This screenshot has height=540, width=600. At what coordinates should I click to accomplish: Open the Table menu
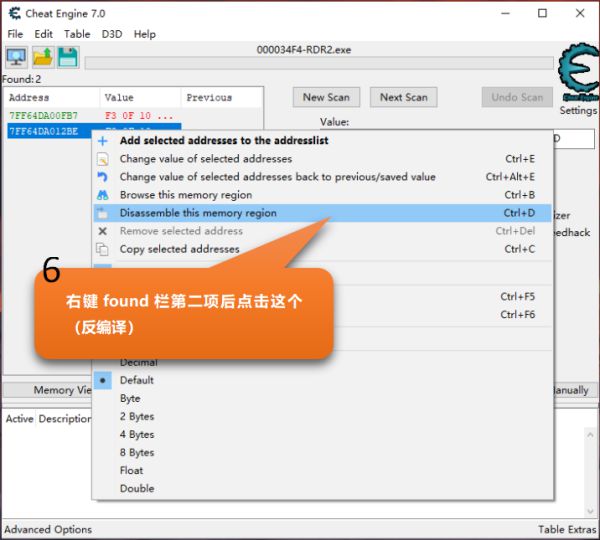click(77, 34)
